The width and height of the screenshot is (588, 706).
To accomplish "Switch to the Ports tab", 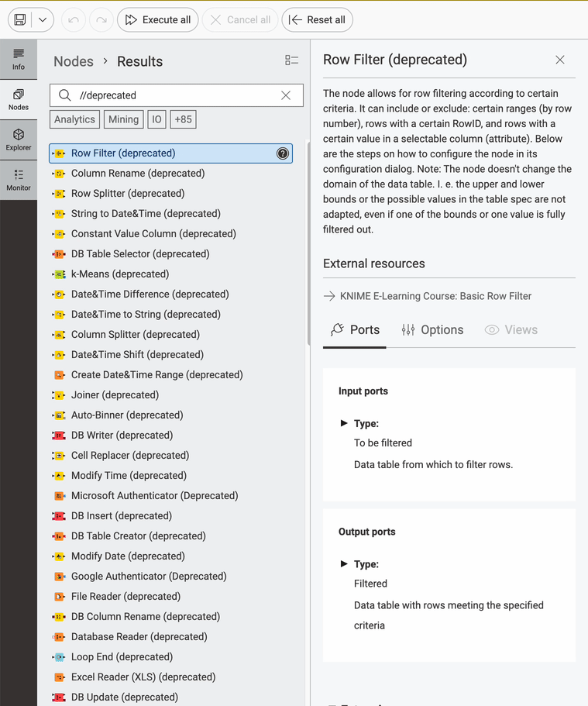I will [355, 330].
